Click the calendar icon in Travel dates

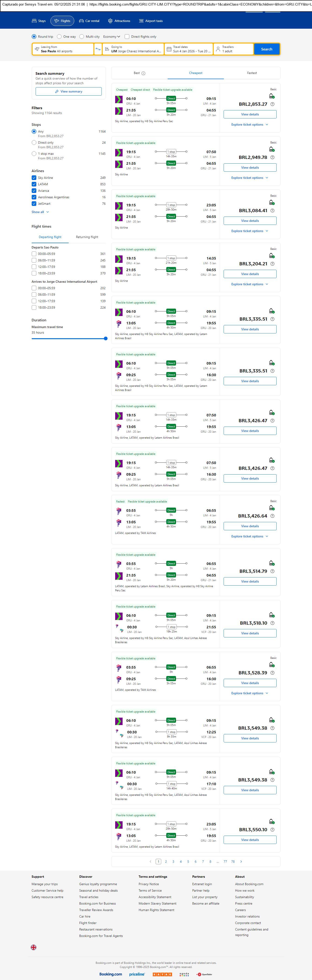169,49
